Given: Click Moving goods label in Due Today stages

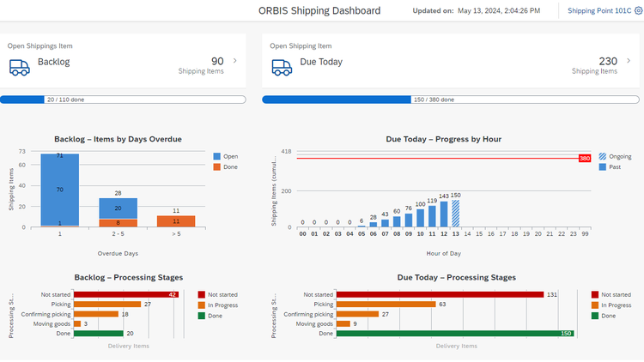Looking at the screenshot, I should point(314,324).
